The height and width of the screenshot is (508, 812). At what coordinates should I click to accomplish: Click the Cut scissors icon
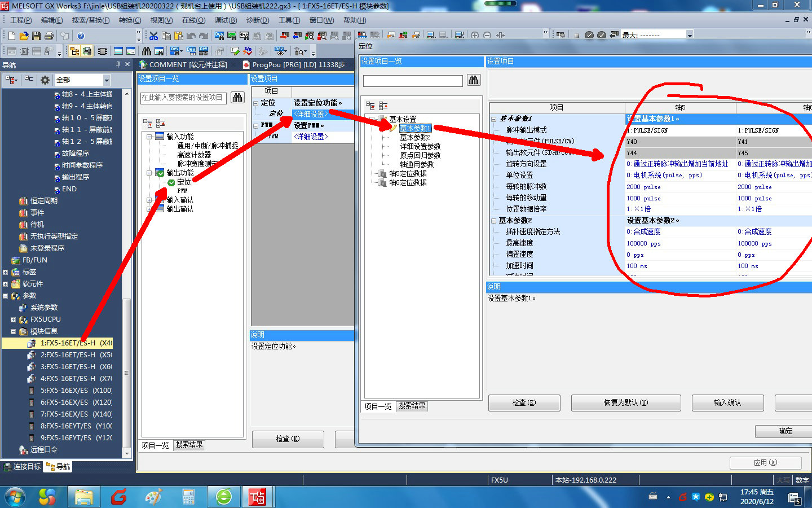pyautogui.click(x=153, y=36)
